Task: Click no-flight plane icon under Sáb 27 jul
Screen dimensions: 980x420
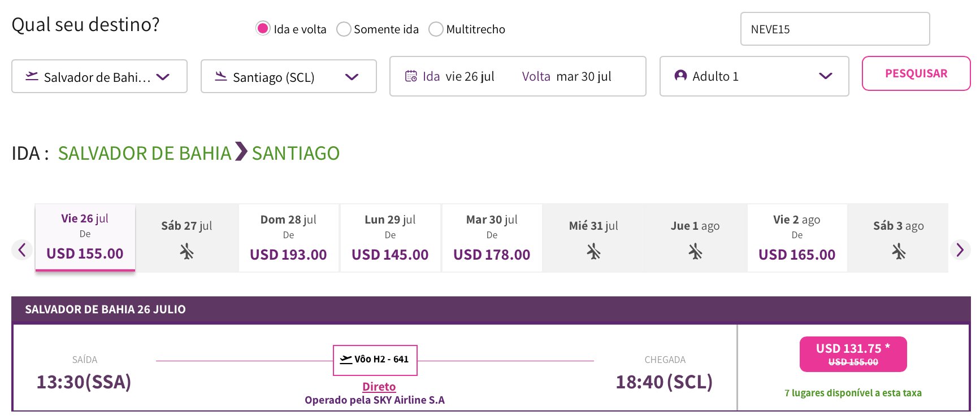Action: pos(187,251)
